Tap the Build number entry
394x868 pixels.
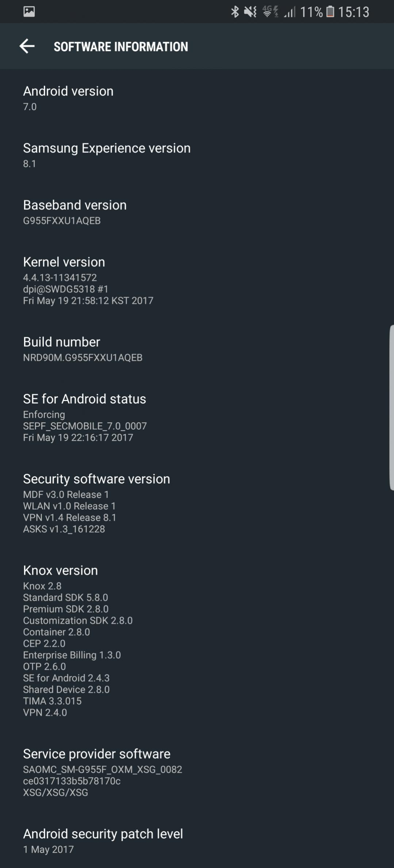coord(197,349)
